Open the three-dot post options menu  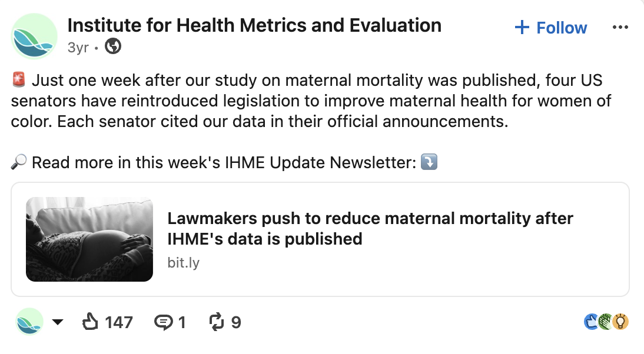point(620,28)
